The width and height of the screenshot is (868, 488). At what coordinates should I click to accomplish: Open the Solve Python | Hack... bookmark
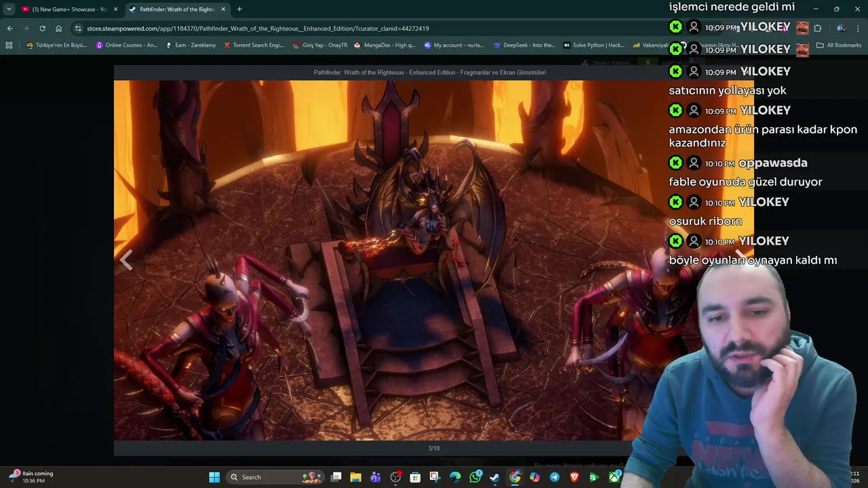593,45
